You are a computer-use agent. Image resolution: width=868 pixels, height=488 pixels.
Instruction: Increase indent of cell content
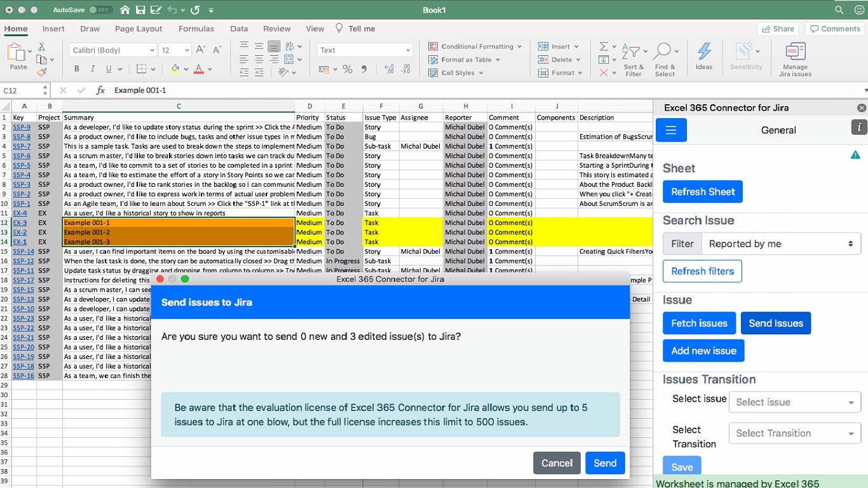tap(259, 72)
